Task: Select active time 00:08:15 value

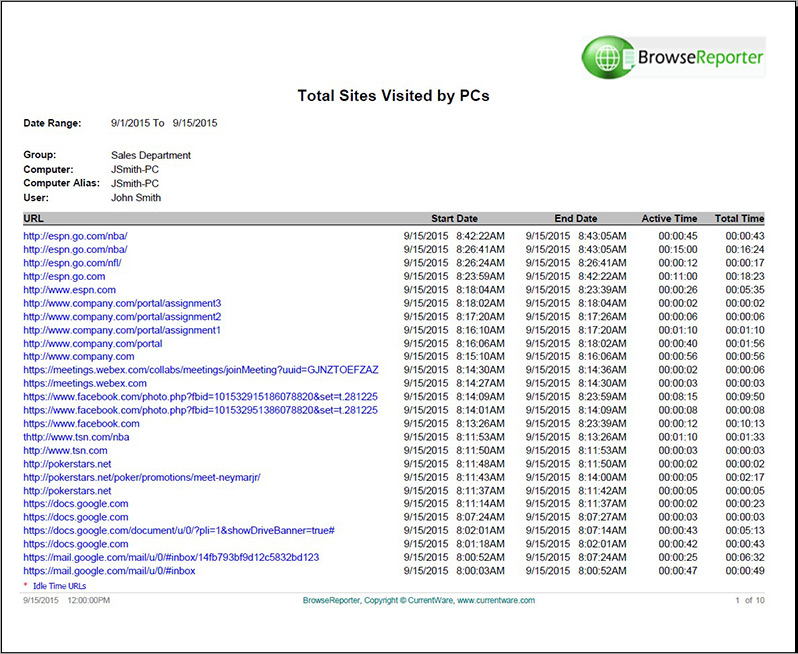Action: [678, 396]
